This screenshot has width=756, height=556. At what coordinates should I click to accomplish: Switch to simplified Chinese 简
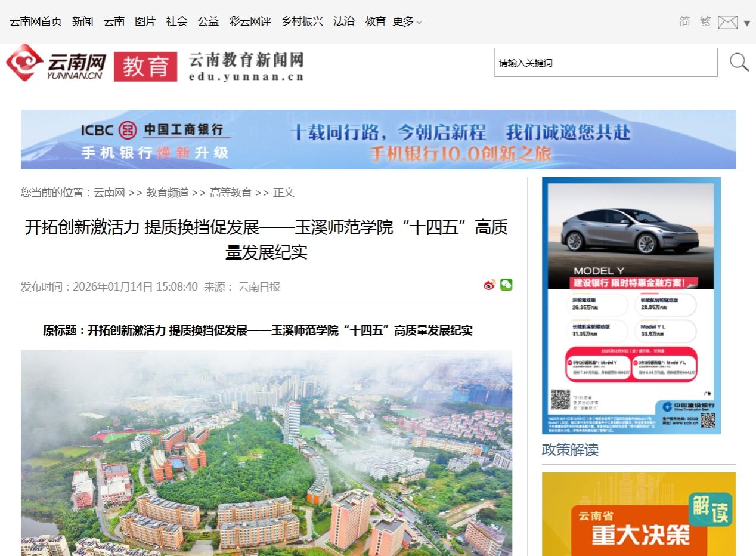click(x=684, y=21)
